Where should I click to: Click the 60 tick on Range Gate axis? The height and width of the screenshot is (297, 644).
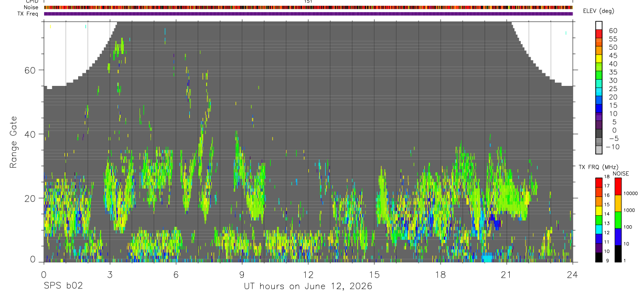point(31,70)
